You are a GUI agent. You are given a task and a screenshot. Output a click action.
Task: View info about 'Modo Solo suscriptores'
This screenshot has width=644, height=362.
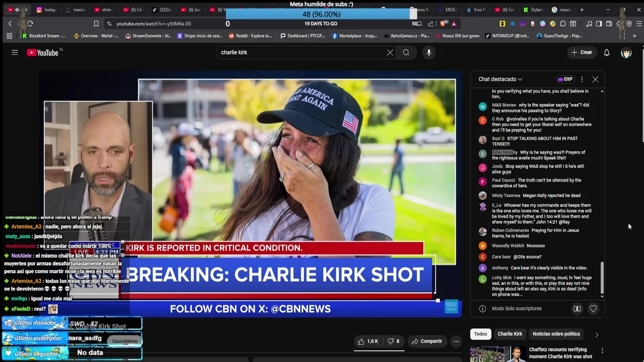[482, 309]
